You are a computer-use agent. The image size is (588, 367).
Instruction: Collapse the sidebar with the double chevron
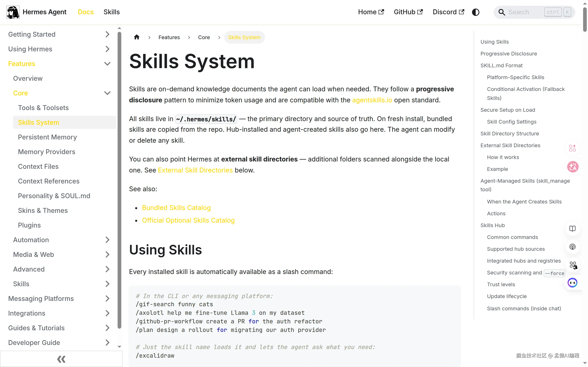coord(61,359)
